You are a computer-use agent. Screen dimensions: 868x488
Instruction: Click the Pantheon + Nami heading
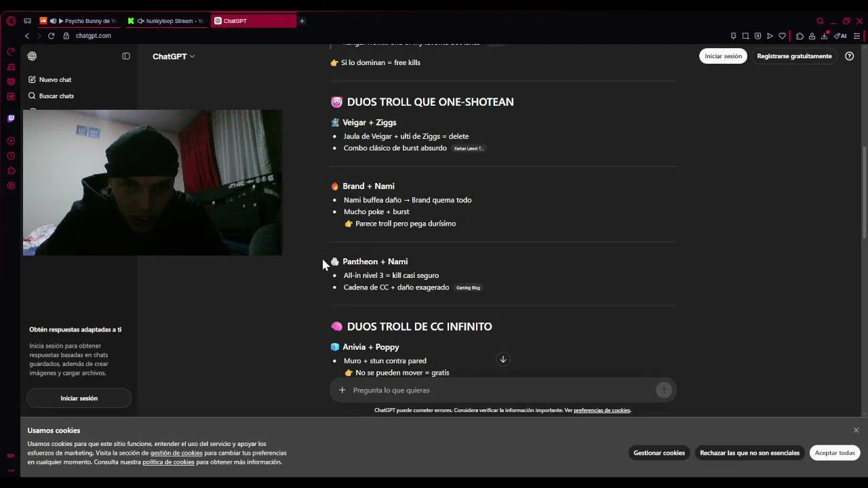[375, 262]
